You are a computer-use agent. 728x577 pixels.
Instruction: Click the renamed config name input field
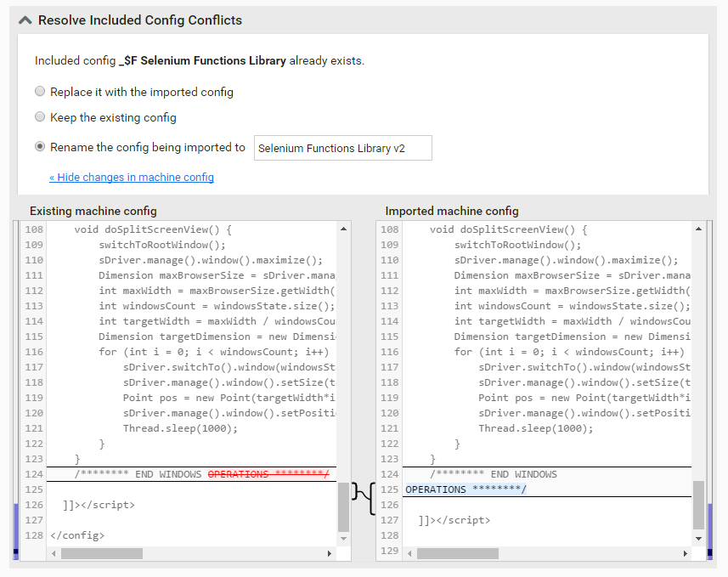pos(342,148)
